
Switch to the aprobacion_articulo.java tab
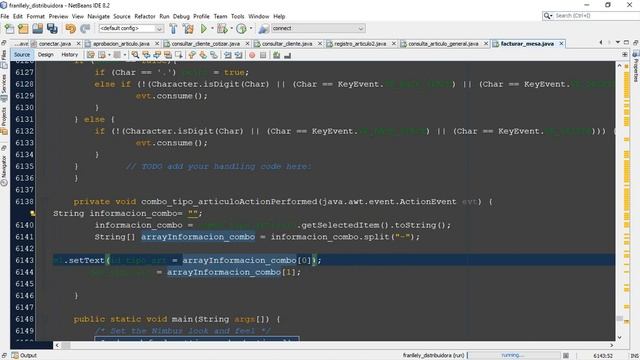121,44
